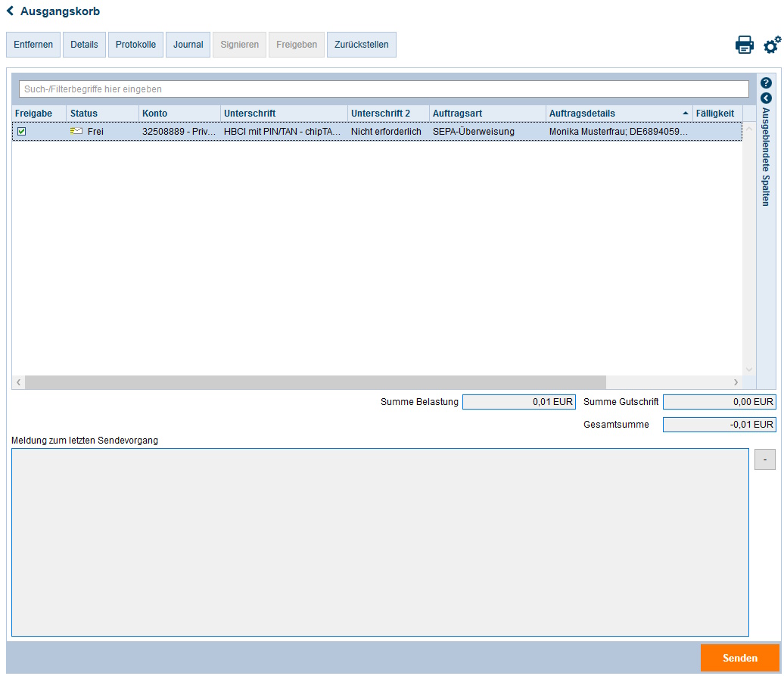The image size is (784, 676).
Task: Send orders with the Senden button
Action: click(x=739, y=658)
